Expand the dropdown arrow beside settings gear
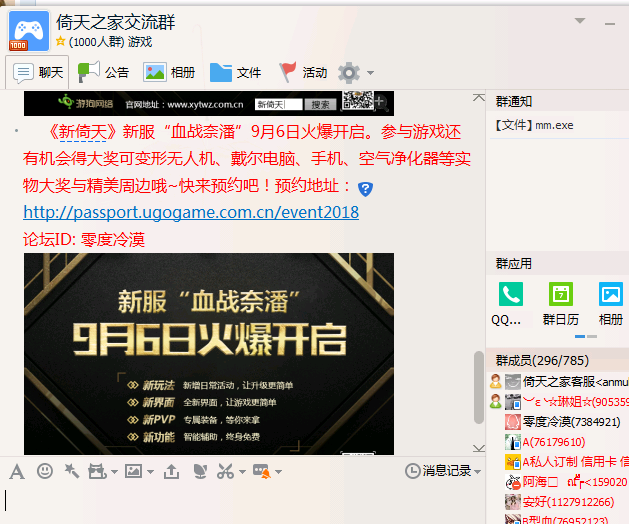The image size is (629, 524). pyautogui.click(x=371, y=73)
